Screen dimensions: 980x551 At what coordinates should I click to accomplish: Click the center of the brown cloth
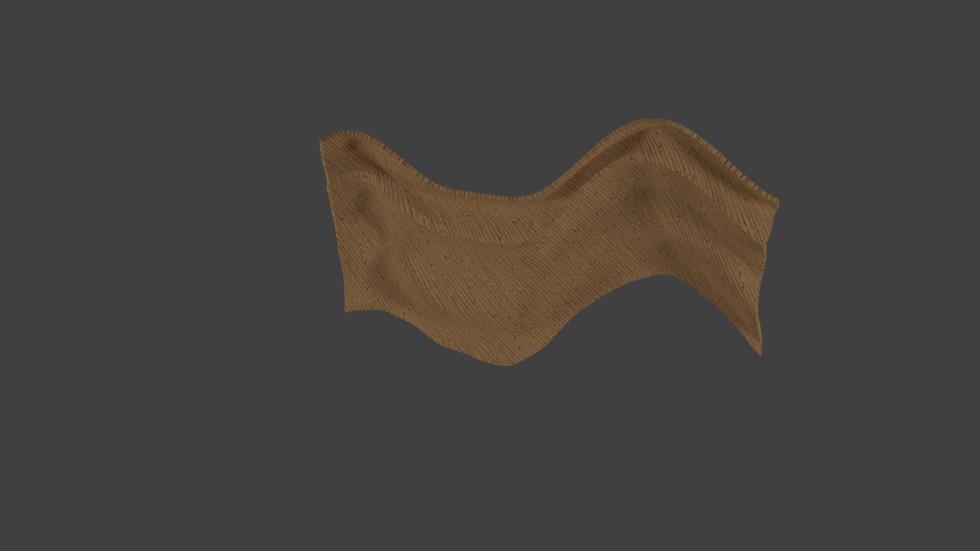click(536, 253)
